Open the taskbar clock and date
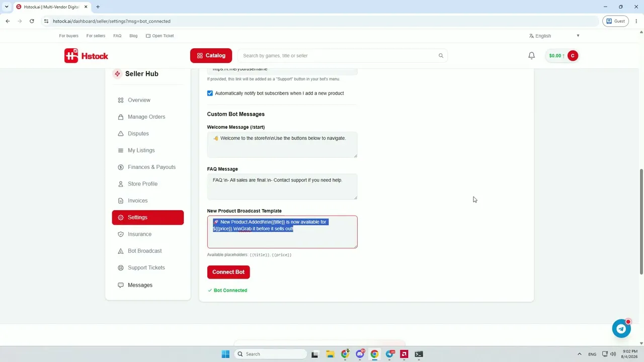The image size is (644, 362). (x=630, y=354)
